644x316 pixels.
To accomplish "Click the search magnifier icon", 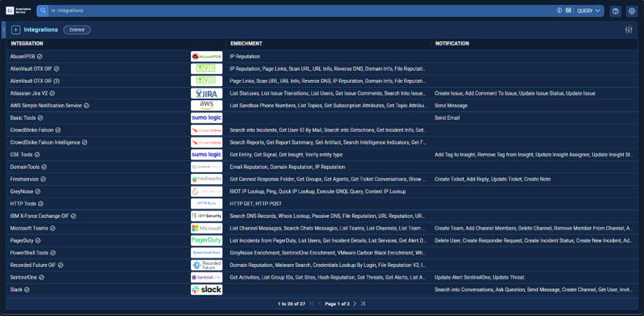I will (x=43, y=11).
